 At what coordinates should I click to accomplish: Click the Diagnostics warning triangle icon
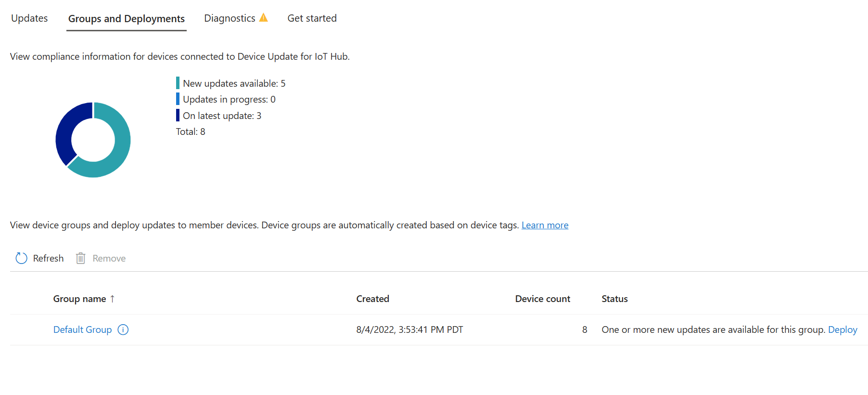(x=263, y=18)
